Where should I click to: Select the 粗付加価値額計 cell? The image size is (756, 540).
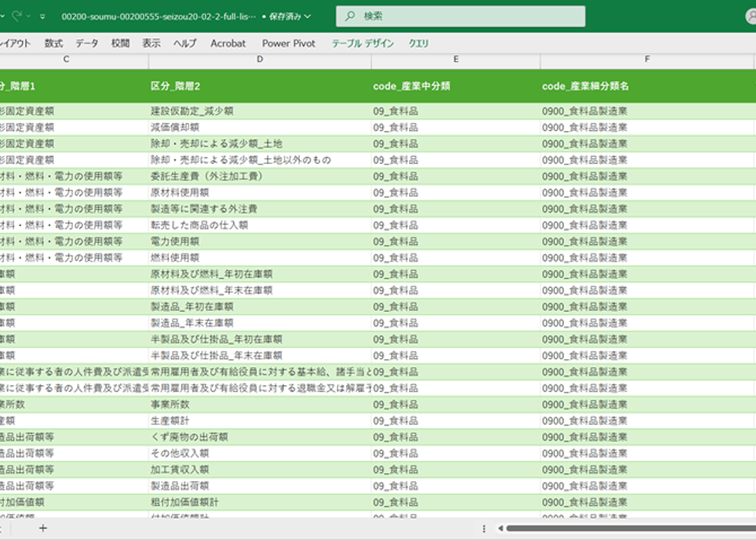pyautogui.click(x=260, y=502)
